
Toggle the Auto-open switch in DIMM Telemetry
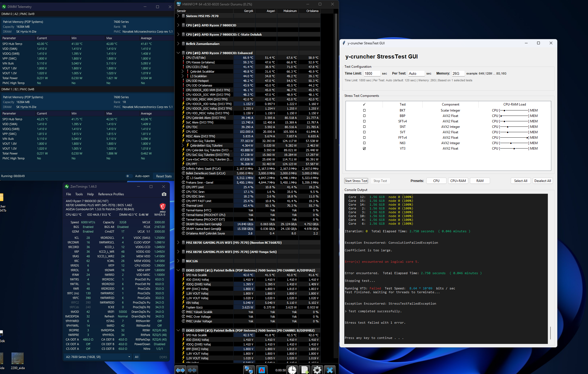click(129, 176)
